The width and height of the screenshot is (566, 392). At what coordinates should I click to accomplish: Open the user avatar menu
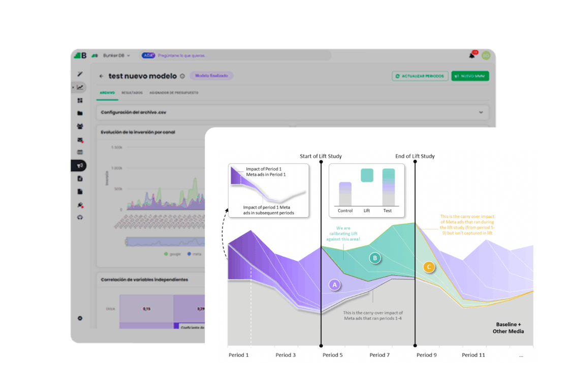pos(486,55)
